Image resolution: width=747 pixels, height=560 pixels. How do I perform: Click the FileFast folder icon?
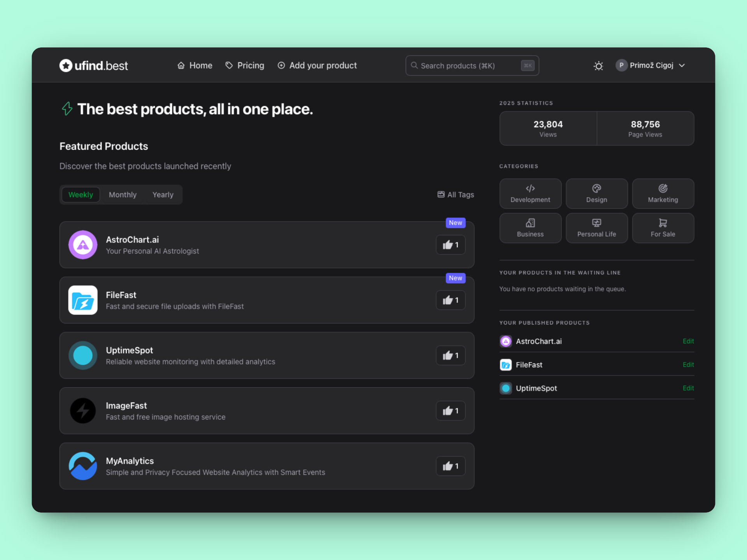[82, 300]
